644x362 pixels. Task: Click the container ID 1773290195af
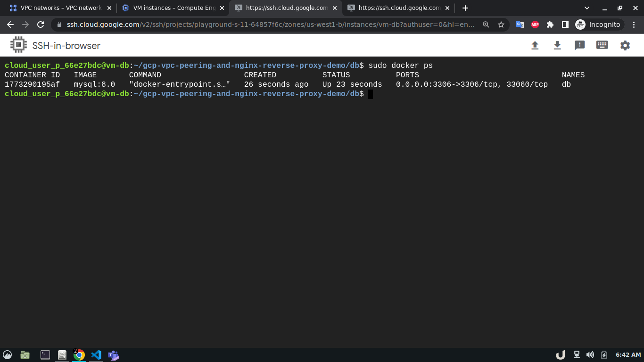[32, 84]
